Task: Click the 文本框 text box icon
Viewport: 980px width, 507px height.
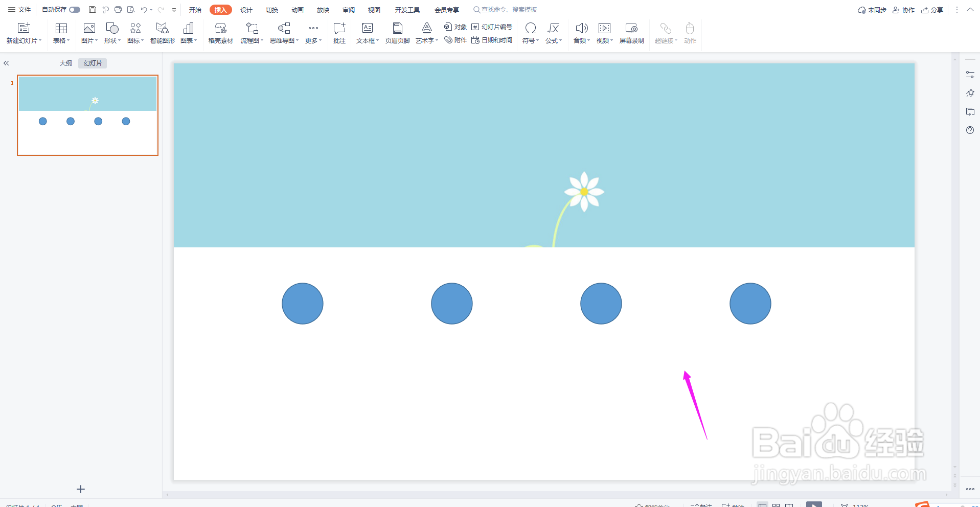Action: click(x=368, y=28)
